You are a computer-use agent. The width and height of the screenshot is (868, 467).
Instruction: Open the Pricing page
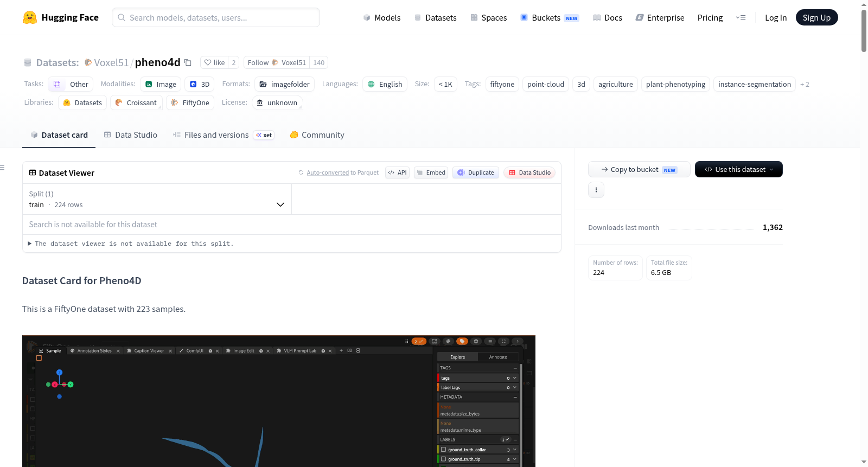pyautogui.click(x=710, y=18)
